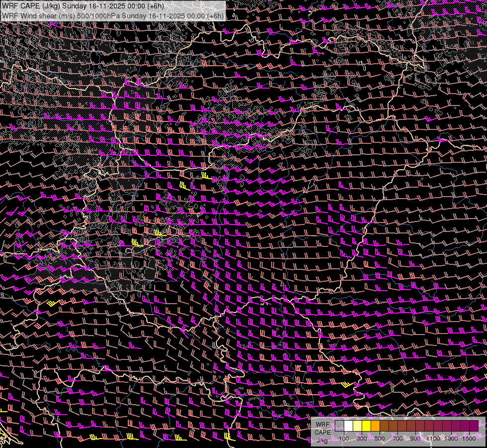Click the white CAPE legend swatch
This screenshot has width=487, height=448.
pos(349,426)
